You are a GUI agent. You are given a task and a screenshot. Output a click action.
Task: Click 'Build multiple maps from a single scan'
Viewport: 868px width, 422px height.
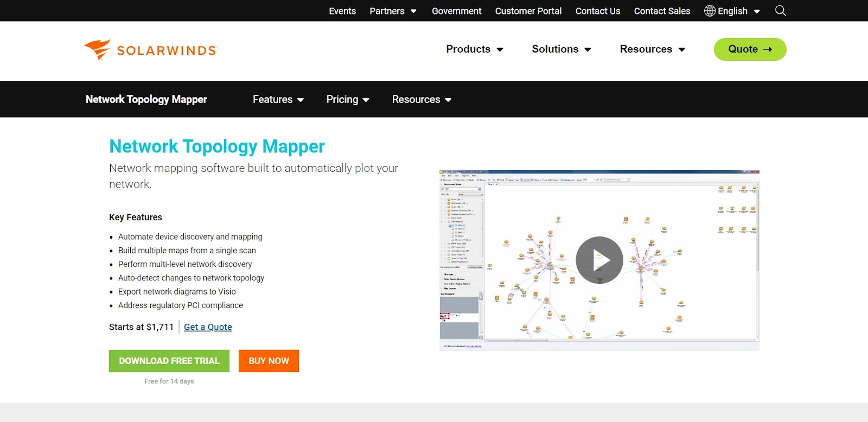[187, 251]
